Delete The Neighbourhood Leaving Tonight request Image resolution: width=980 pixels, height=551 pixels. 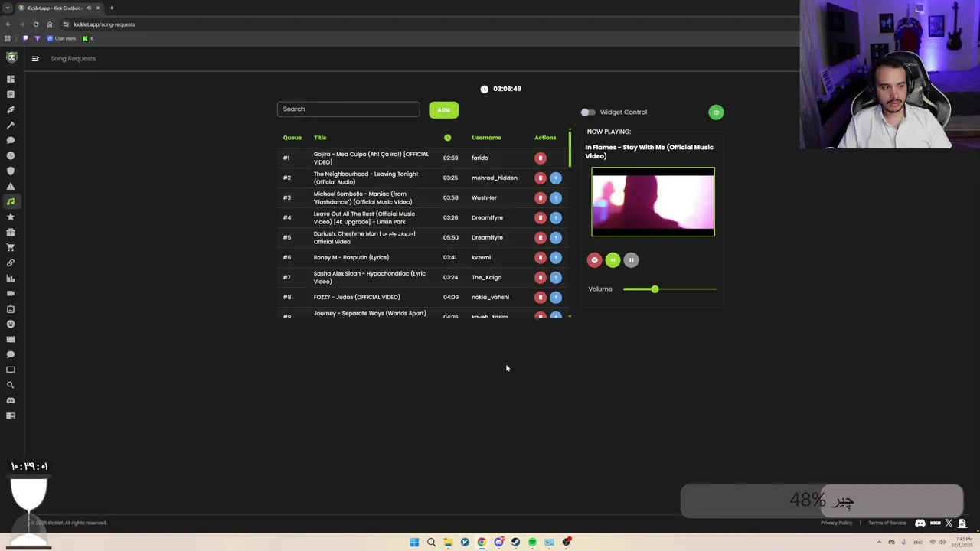pos(541,178)
